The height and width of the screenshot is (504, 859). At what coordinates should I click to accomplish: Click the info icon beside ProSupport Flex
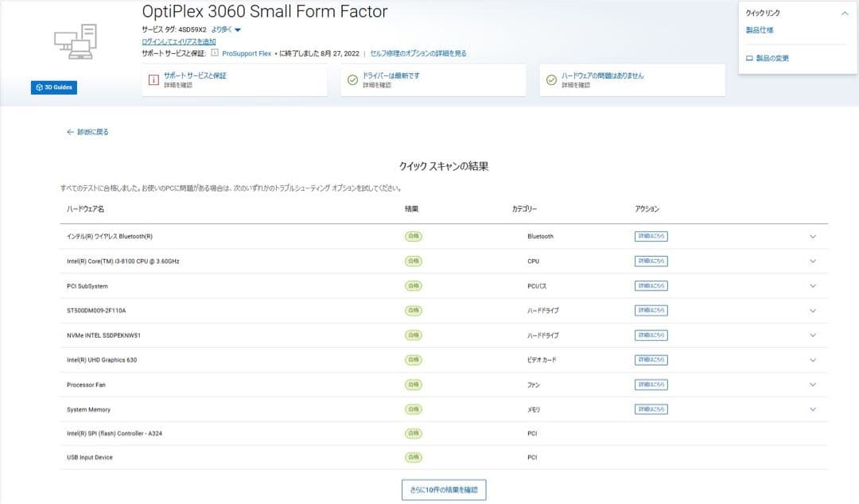pos(215,53)
